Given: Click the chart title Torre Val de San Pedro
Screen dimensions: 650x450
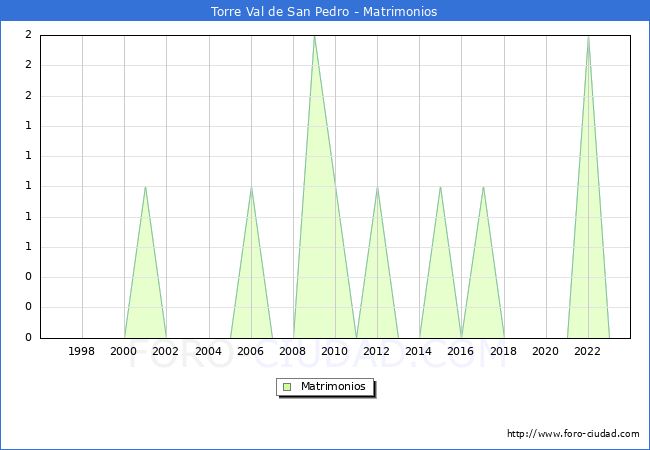Looking at the screenshot, I should click(324, 12).
